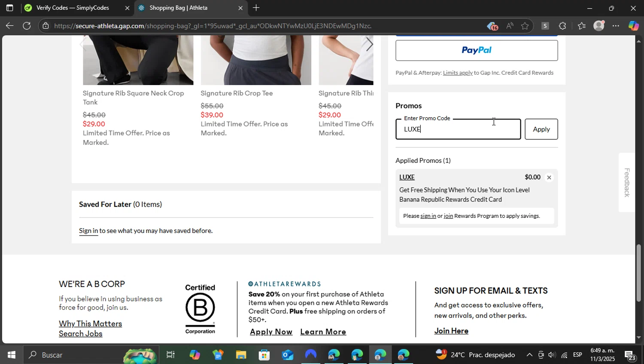Add this page to favorites star
Viewport: 644px width, 364px height.
525,26
